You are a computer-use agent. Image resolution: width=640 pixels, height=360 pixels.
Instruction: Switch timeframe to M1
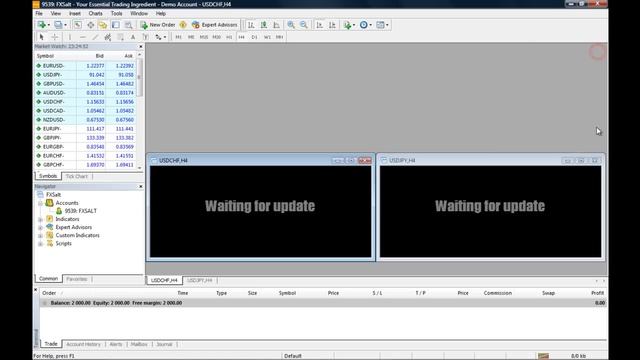coord(178,37)
